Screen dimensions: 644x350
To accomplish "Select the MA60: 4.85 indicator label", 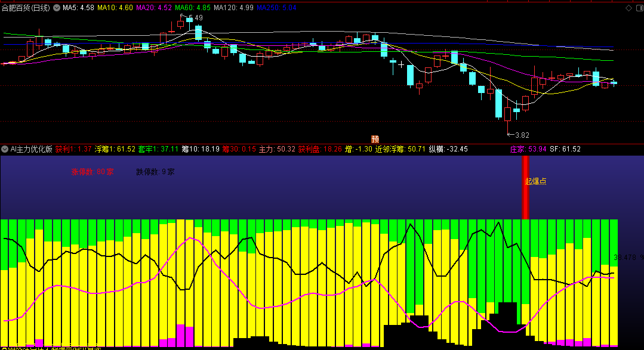I will 193,8.
